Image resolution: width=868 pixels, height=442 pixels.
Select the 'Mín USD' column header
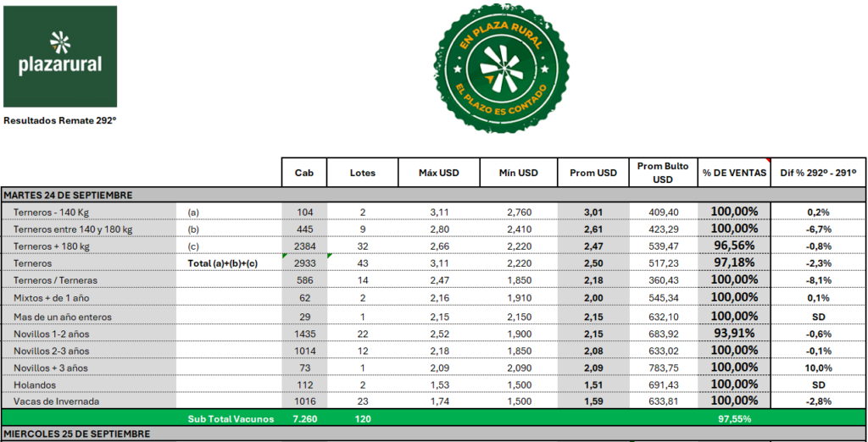click(519, 173)
